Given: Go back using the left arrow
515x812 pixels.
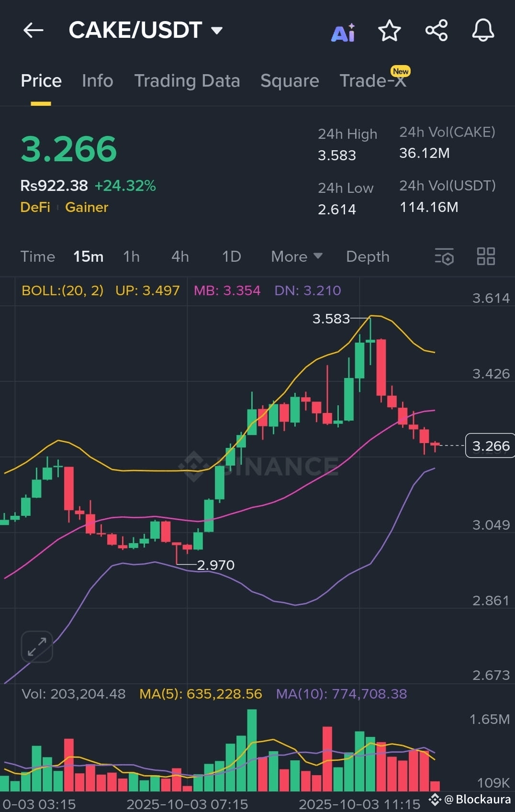Looking at the screenshot, I should click(x=33, y=31).
